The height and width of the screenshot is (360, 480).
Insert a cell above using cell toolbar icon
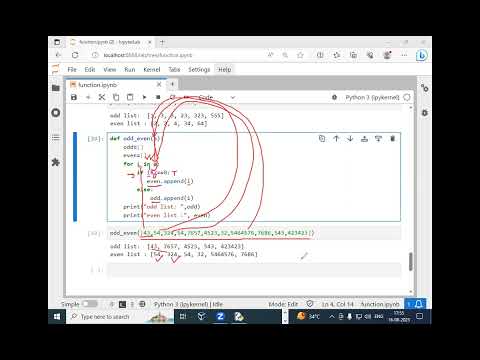coord(364,139)
